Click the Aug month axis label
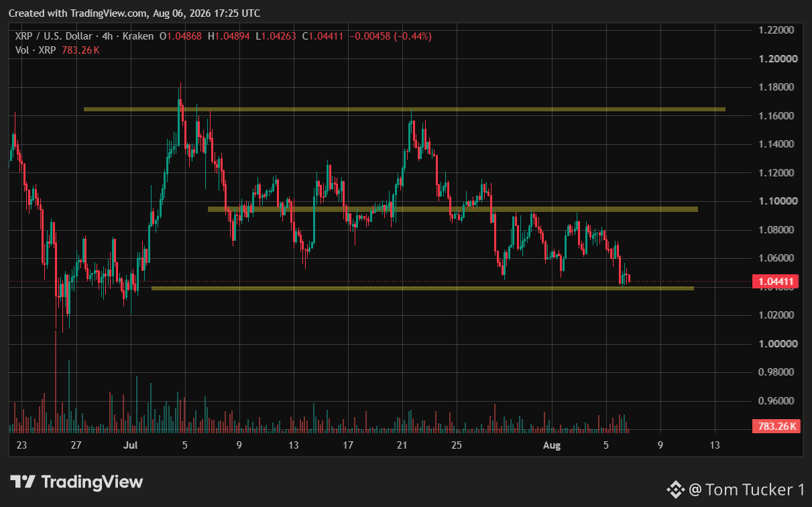 pyautogui.click(x=551, y=445)
